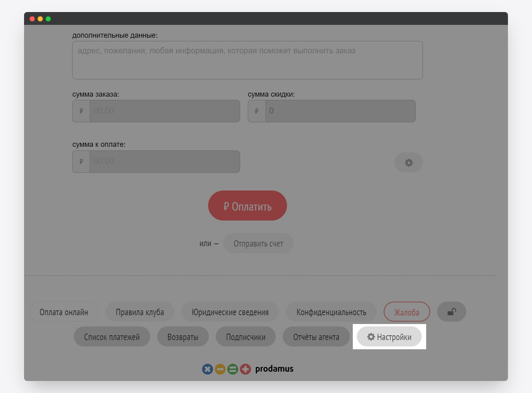Open Настройки with the gear icon
The width and height of the screenshot is (532, 393).
[389, 337]
